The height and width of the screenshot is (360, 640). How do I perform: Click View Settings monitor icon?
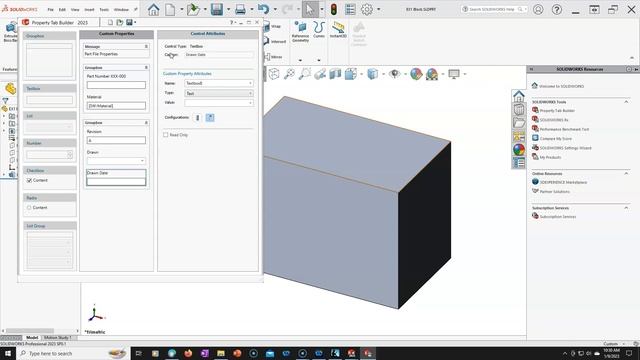[454, 74]
